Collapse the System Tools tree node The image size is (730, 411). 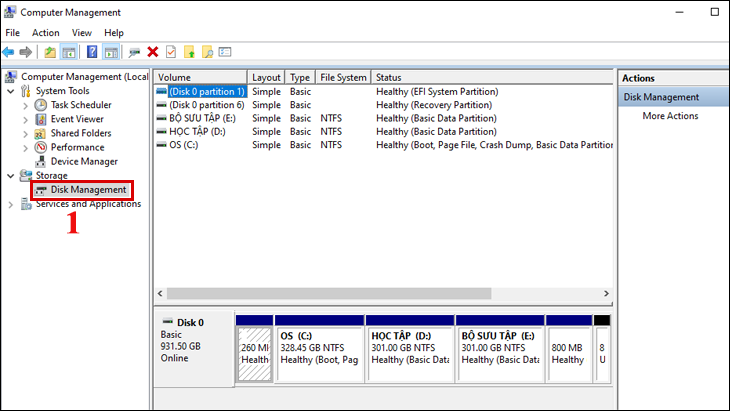pyautogui.click(x=10, y=91)
